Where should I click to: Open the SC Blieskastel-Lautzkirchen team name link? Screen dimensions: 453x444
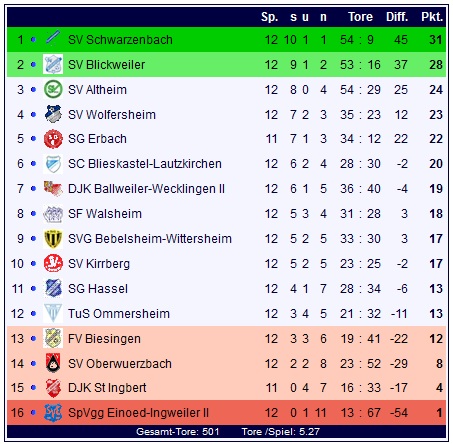(145, 164)
